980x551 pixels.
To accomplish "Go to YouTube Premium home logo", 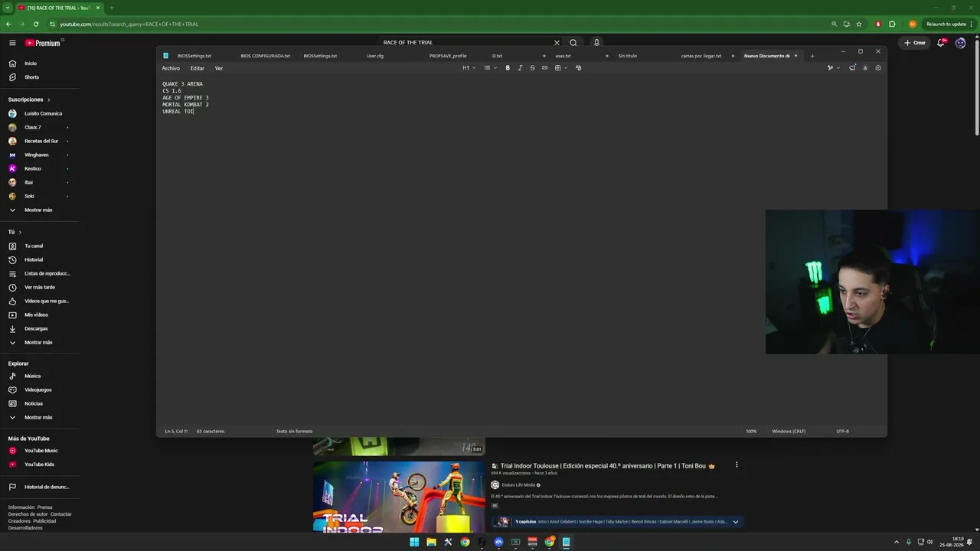I will (43, 43).
